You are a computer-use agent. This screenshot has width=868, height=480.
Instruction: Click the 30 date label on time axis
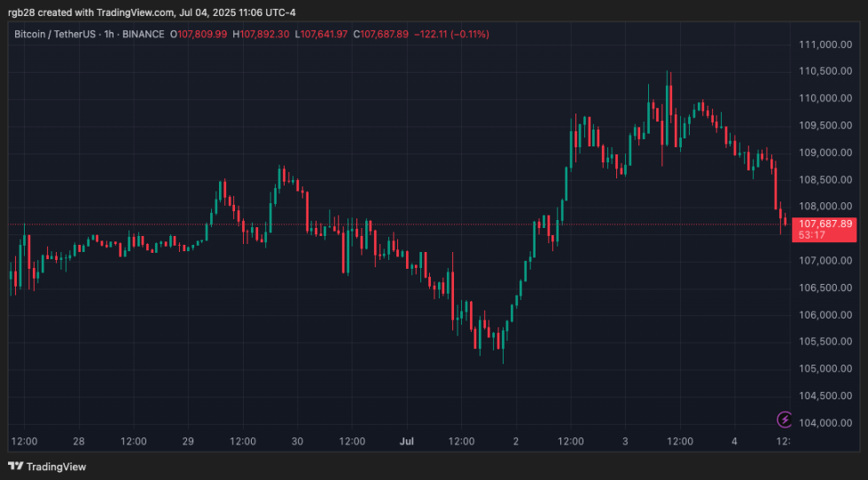pos(298,441)
